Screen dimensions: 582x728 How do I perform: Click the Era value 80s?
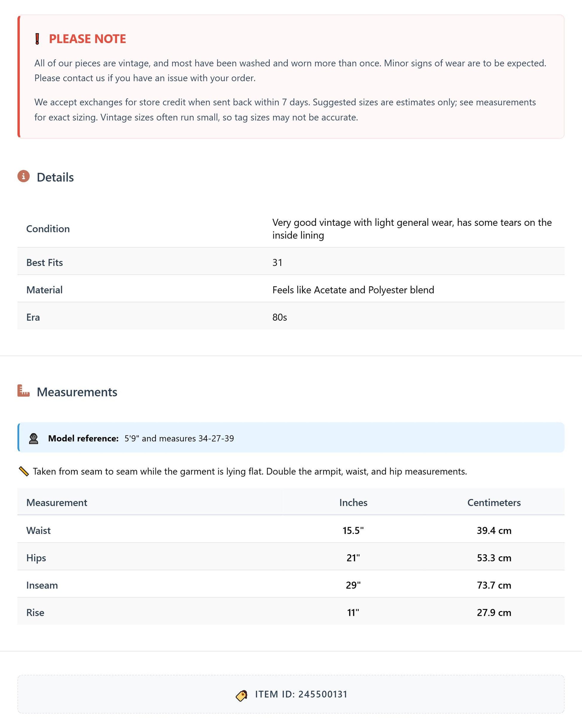click(x=280, y=317)
